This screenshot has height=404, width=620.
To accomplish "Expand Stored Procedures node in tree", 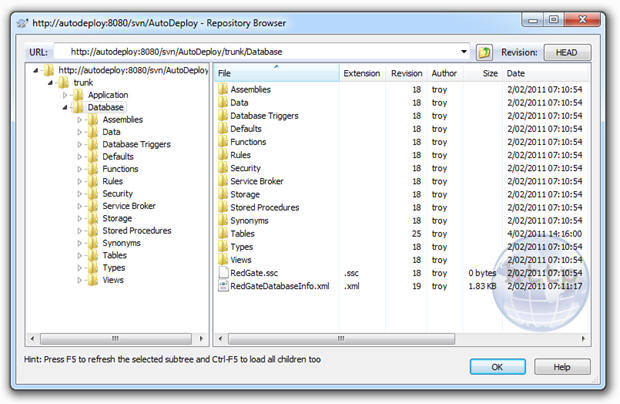I will coord(79,230).
